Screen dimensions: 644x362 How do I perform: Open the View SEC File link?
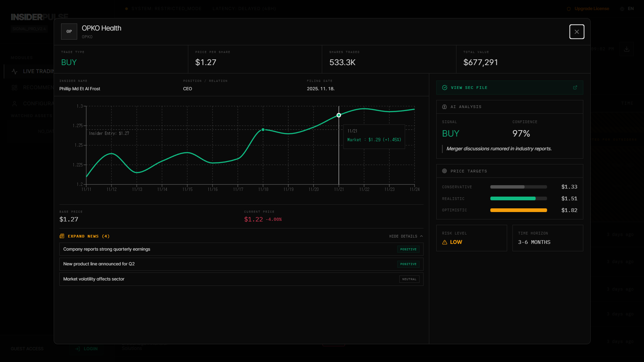point(509,88)
